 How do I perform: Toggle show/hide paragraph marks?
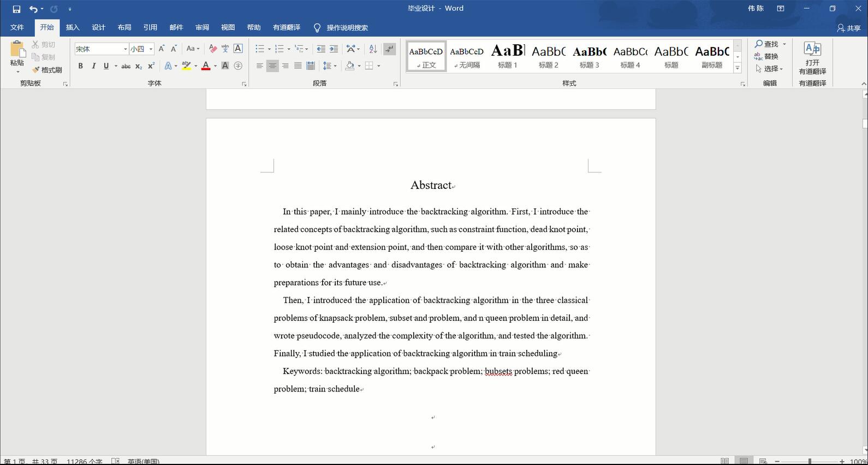[x=389, y=49]
